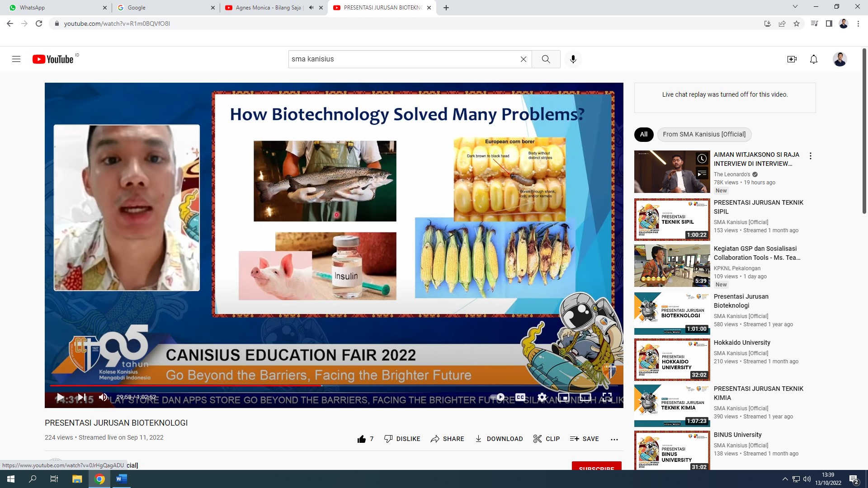
Task: Save the video to a playlist
Action: pyautogui.click(x=584, y=439)
